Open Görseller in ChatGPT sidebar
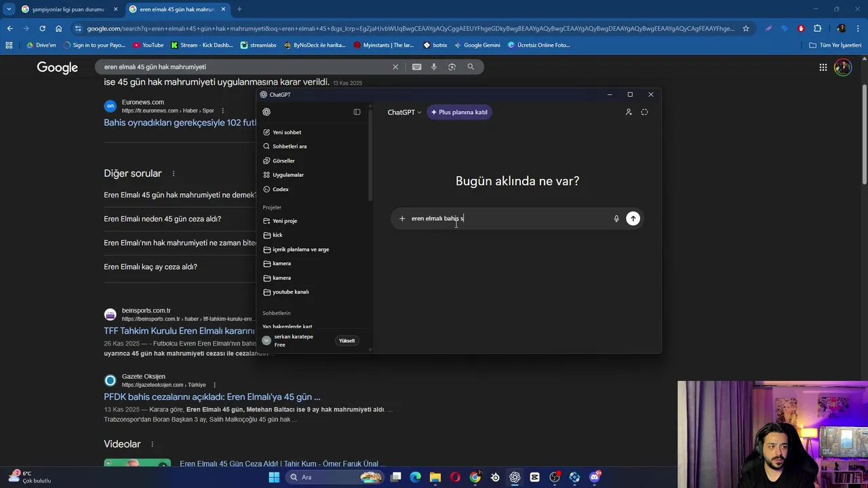868x488 pixels. pos(283,161)
